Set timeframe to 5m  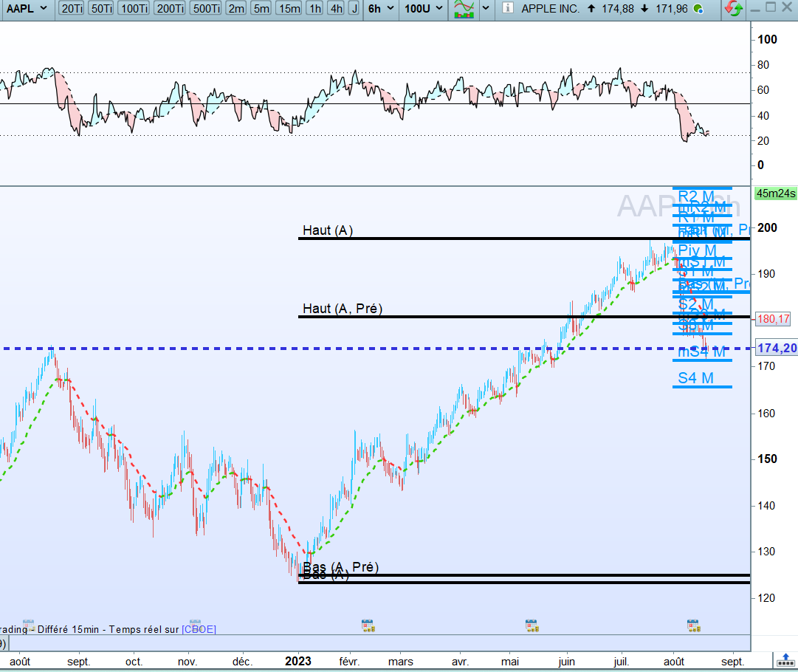pos(261,9)
